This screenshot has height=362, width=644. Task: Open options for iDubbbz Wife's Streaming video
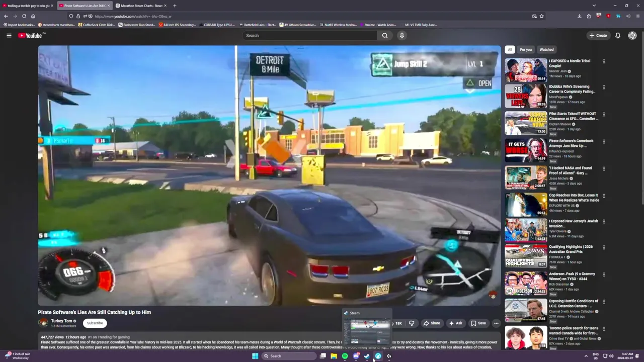(604, 87)
